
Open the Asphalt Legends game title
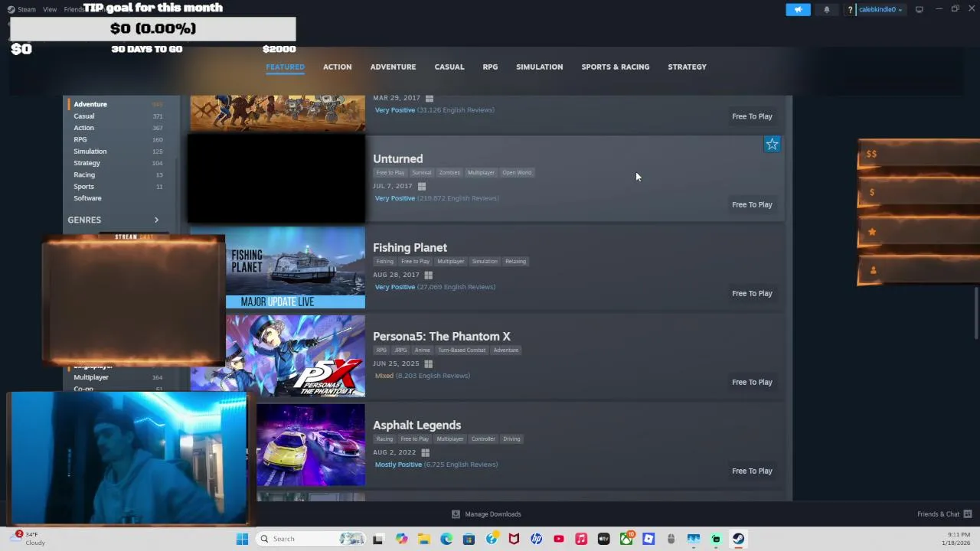pos(416,425)
